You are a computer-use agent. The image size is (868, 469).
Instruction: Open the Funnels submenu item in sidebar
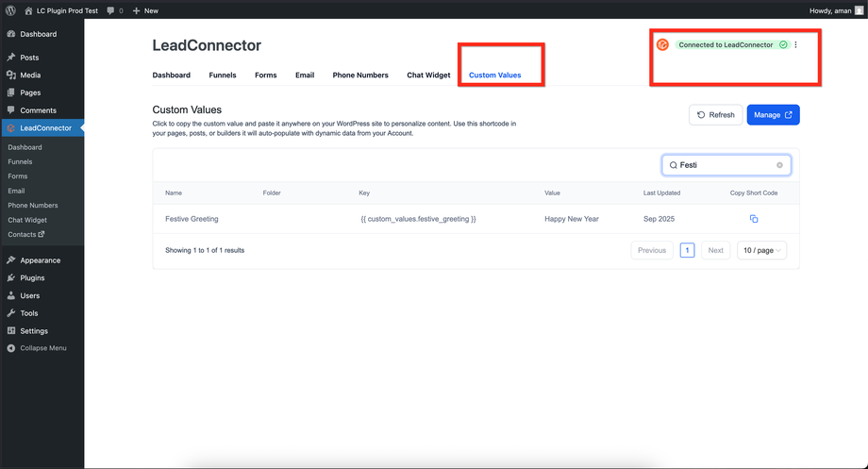[x=20, y=161]
